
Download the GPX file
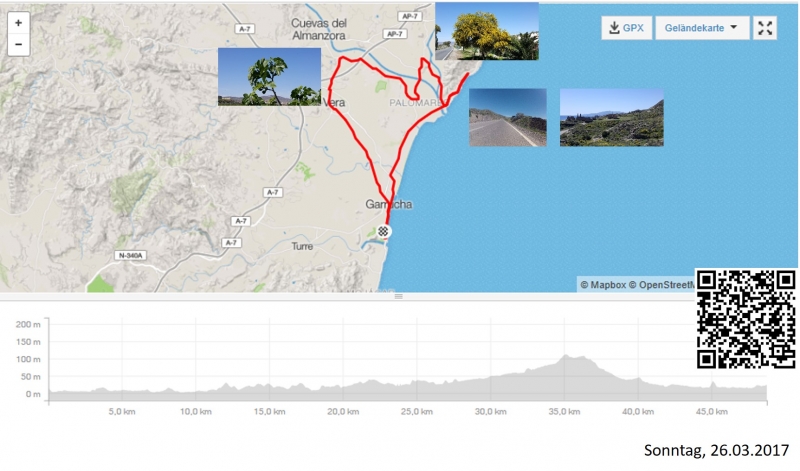coord(626,28)
